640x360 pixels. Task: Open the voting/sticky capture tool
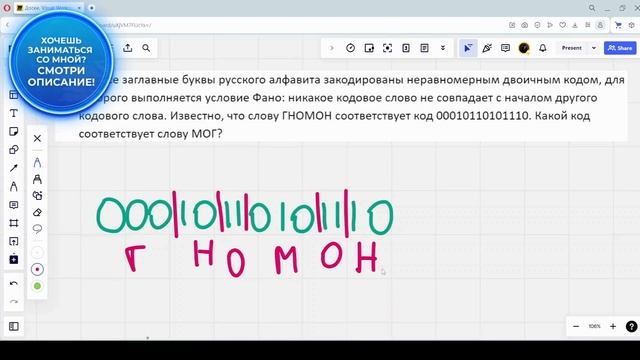(x=369, y=48)
